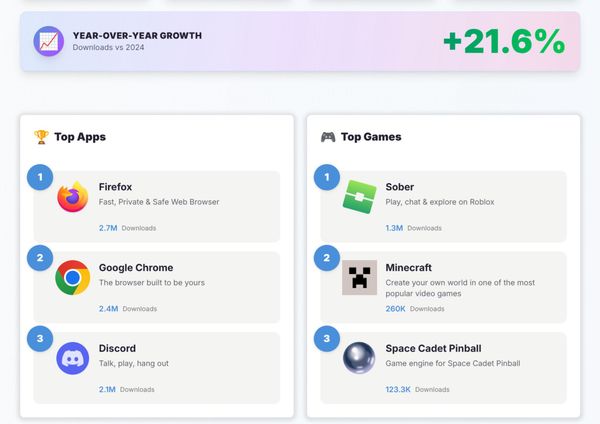Click the trophy icon beside Top Apps
The width and height of the screenshot is (600, 424).
click(x=41, y=137)
